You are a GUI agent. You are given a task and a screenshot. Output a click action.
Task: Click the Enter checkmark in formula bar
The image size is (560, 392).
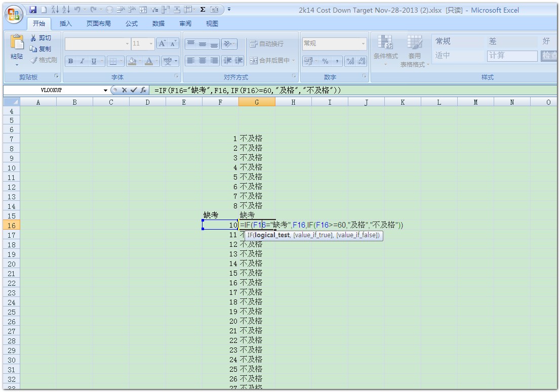point(133,90)
